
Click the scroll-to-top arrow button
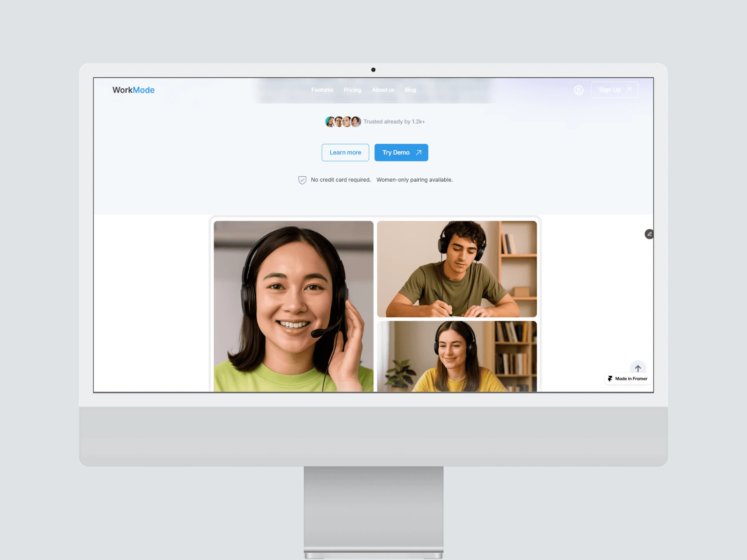click(x=638, y=367)
